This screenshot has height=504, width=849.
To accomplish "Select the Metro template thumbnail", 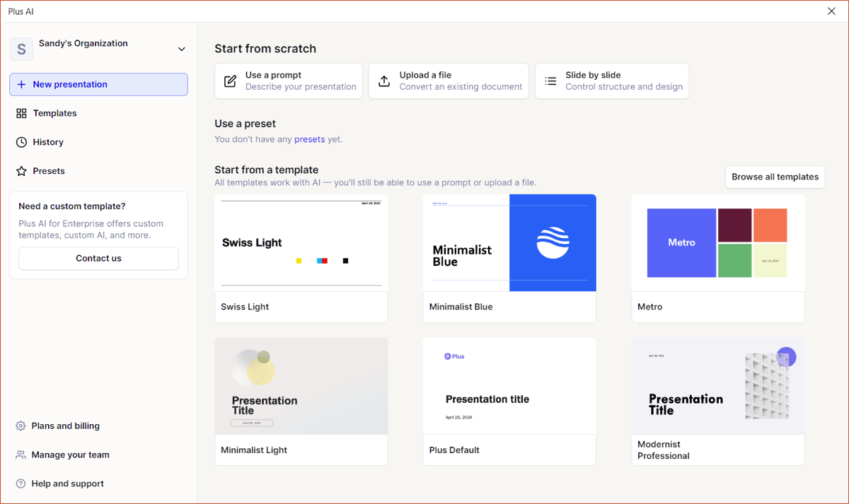I will [x=718, y=242].
